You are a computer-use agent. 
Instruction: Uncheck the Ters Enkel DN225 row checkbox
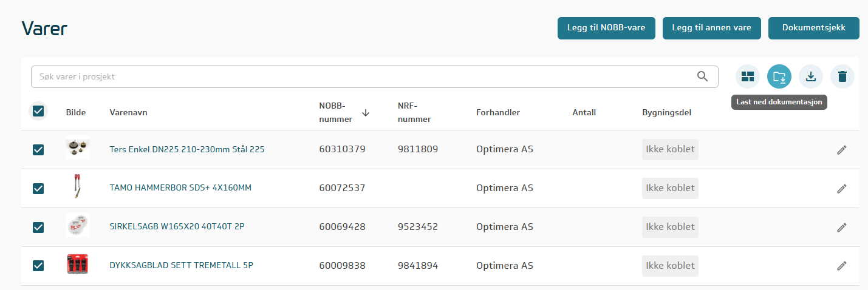click(38, 150)
